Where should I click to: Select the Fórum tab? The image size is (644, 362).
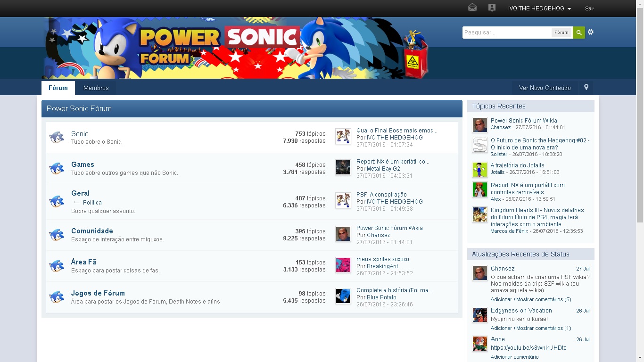[58, 88]
